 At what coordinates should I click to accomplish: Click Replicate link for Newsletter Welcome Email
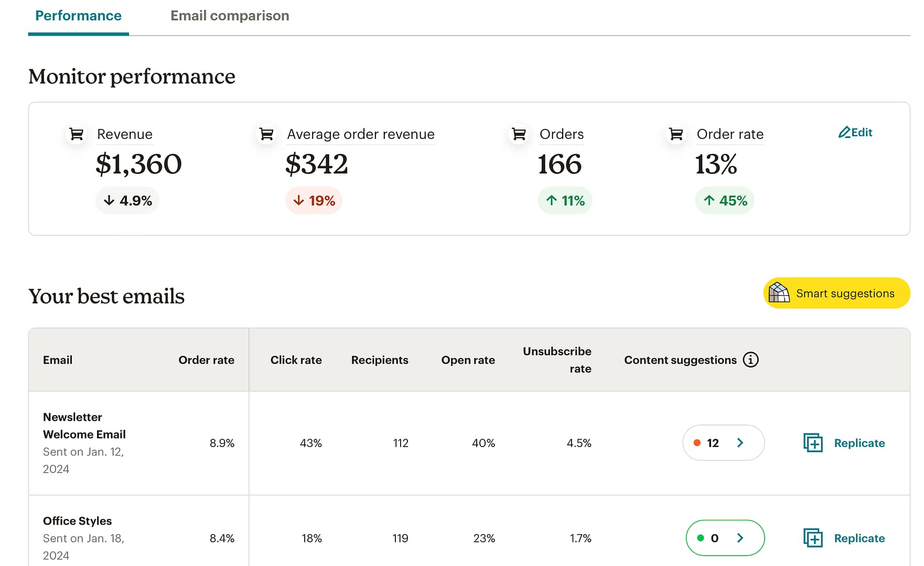[x=859, y=443]
